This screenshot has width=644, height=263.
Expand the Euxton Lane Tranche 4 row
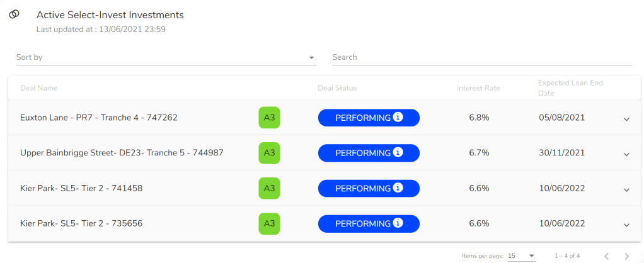point(626,119)
